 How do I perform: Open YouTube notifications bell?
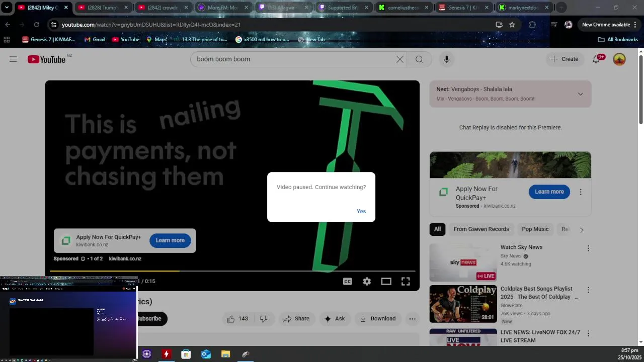click(x=596, y=59)
